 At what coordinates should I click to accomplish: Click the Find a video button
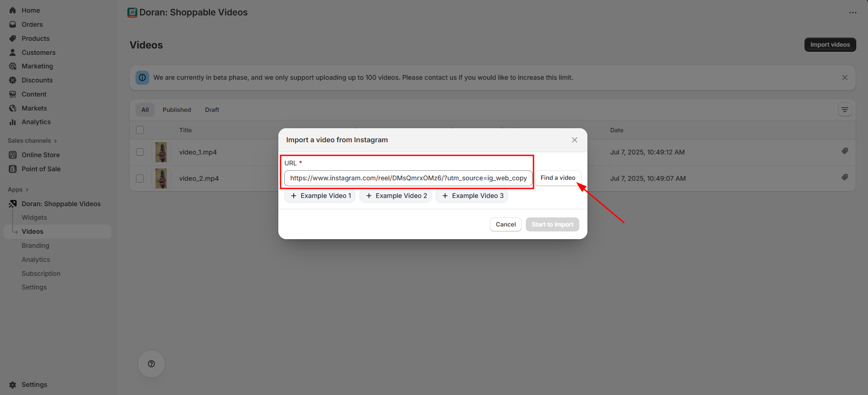(558, 178)
